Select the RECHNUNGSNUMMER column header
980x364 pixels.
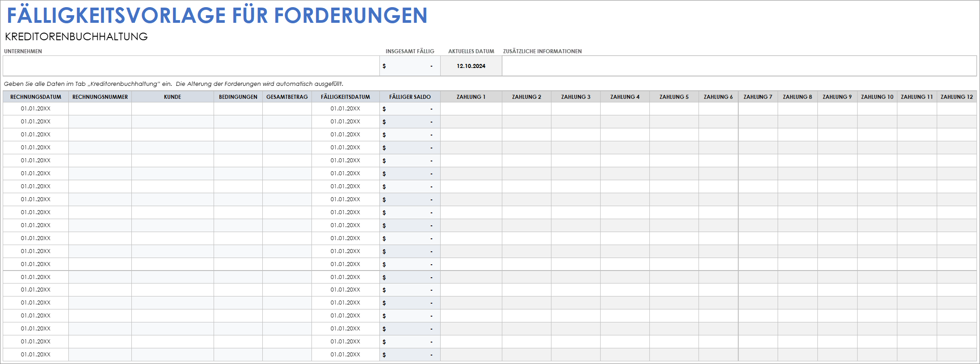click(x=100, y=97)
